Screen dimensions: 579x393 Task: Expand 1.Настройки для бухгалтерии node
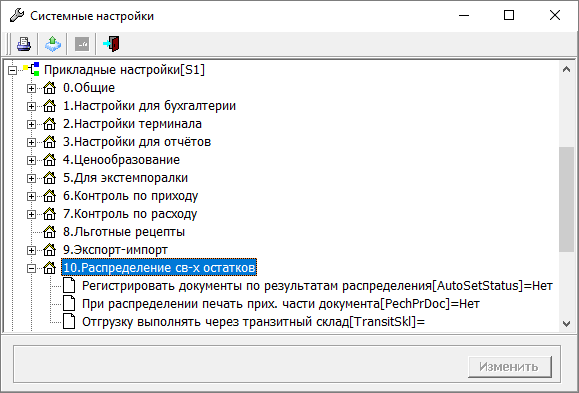pyautogui.click(x=31, y=106)
